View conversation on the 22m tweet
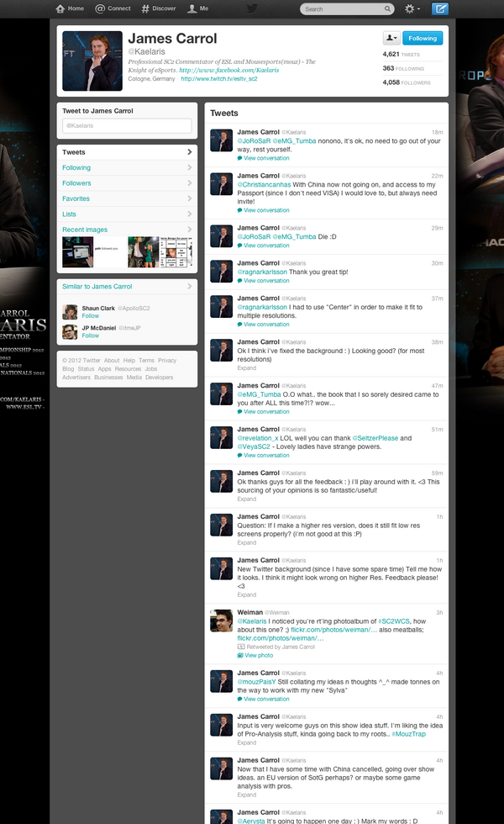The image size is (504, 824). [266, 210]
